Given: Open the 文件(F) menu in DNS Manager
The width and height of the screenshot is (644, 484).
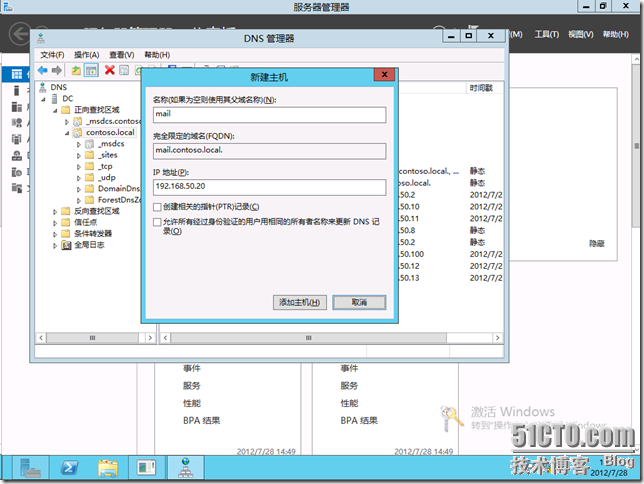Looking at the screenshot, I should click(52, 55).
